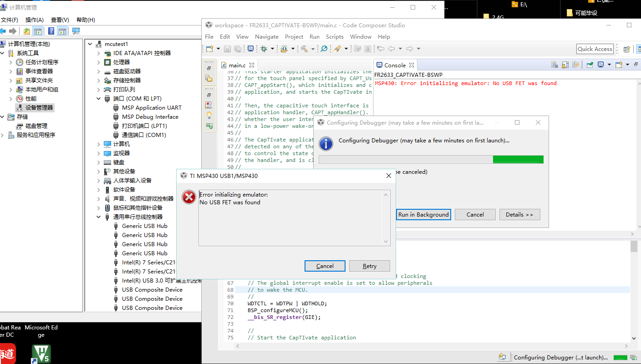The image size is (641, 364).
Task: Click the Save icon in CCS toolbar
Action: 227,49
